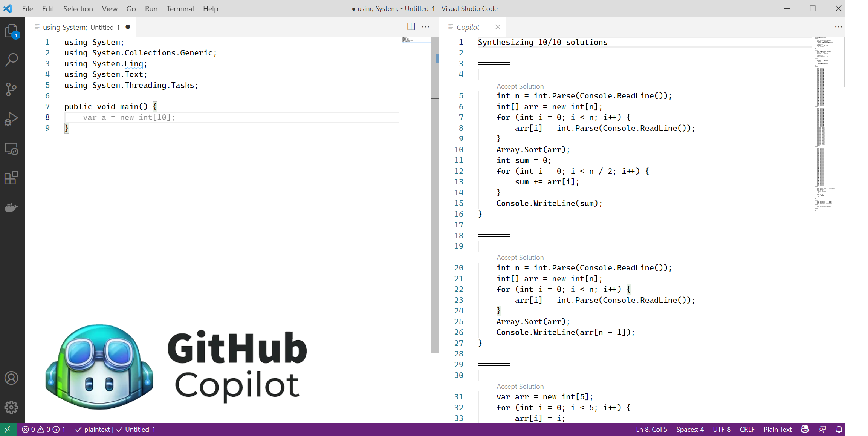The height and width of the screenshot is (436, 868).
Task: Accept Solution above line 5
Action: click(x=520, y=86)
